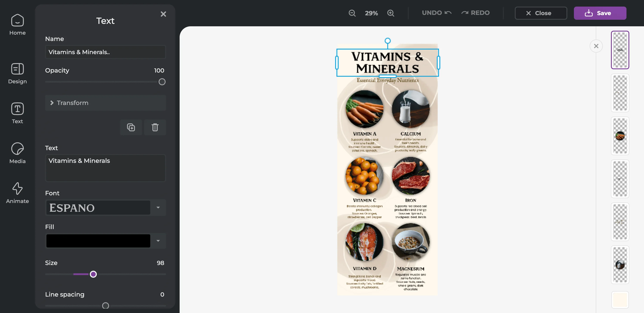Open the Home sidebar section

17,25
